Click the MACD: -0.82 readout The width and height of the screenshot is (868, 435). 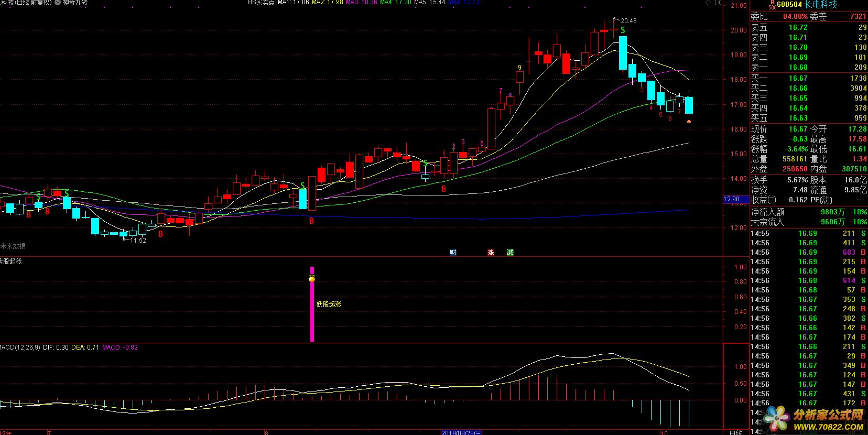120,347
